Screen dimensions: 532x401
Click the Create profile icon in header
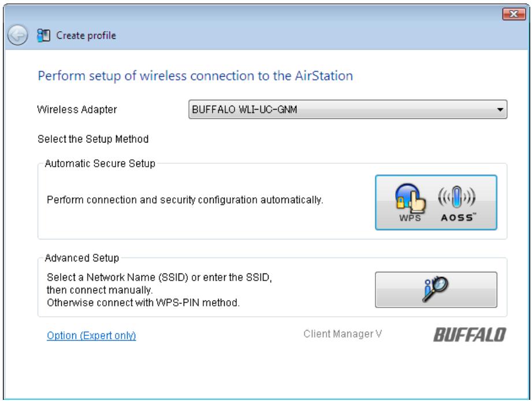coord(43,35)
